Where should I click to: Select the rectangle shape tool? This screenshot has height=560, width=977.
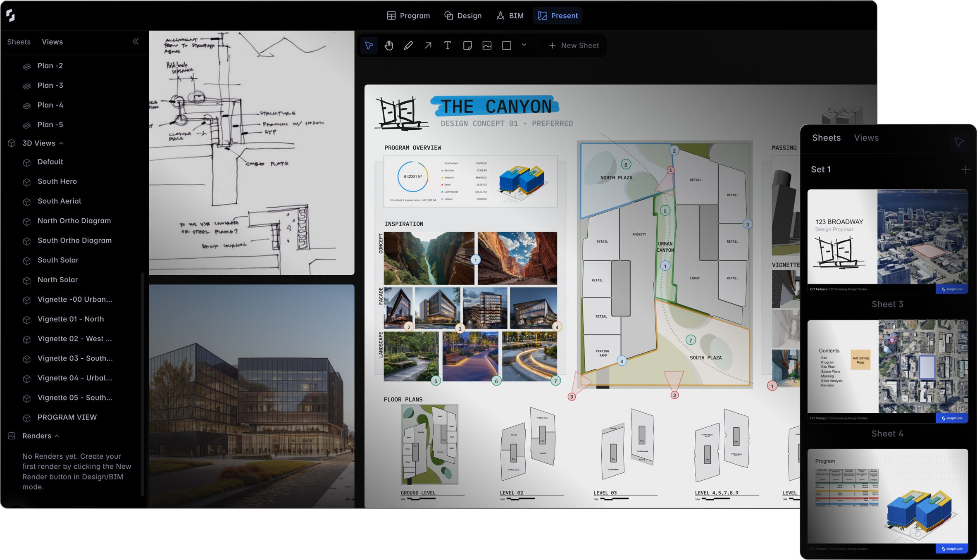pyautogui.click(x=507, y=45)
